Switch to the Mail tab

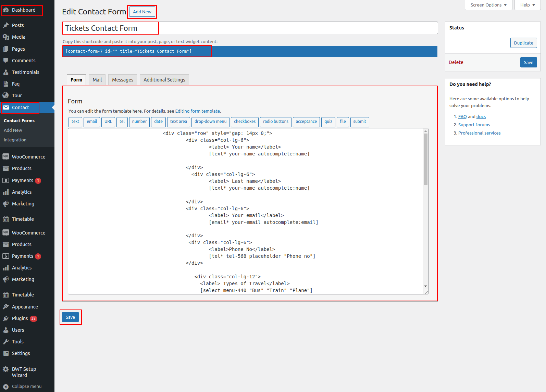tap(97, 80)
